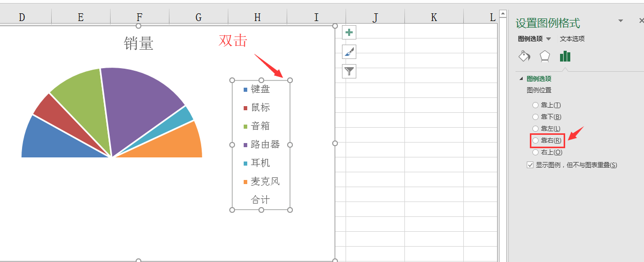
Task: Click the 音箱 legend entry
Action: coord(256,126)
